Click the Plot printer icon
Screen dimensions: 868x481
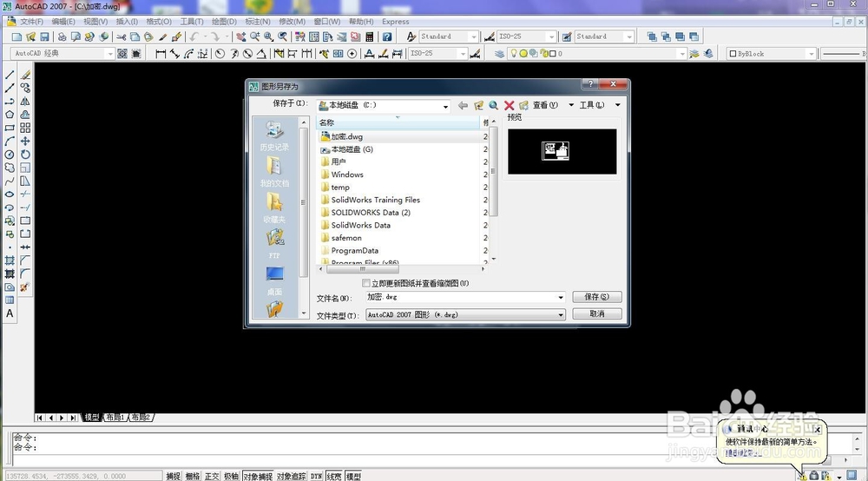point(62,36)
